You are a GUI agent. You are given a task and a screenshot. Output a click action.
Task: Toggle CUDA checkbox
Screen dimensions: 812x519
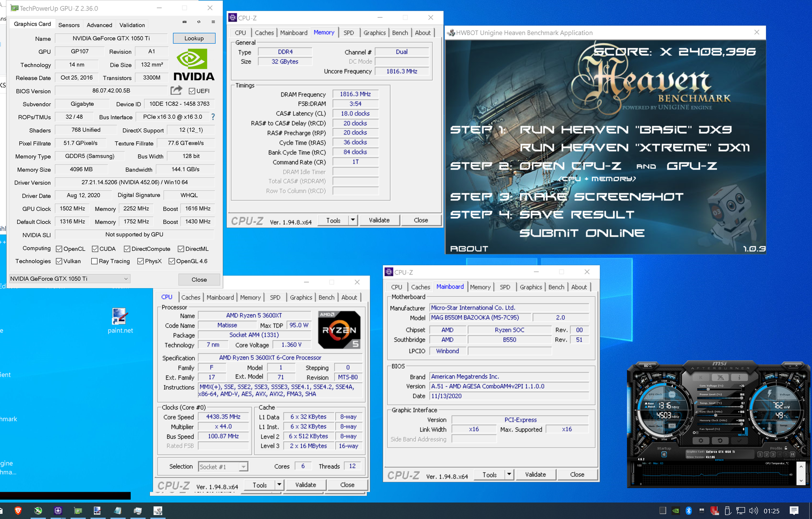(95, 249)
